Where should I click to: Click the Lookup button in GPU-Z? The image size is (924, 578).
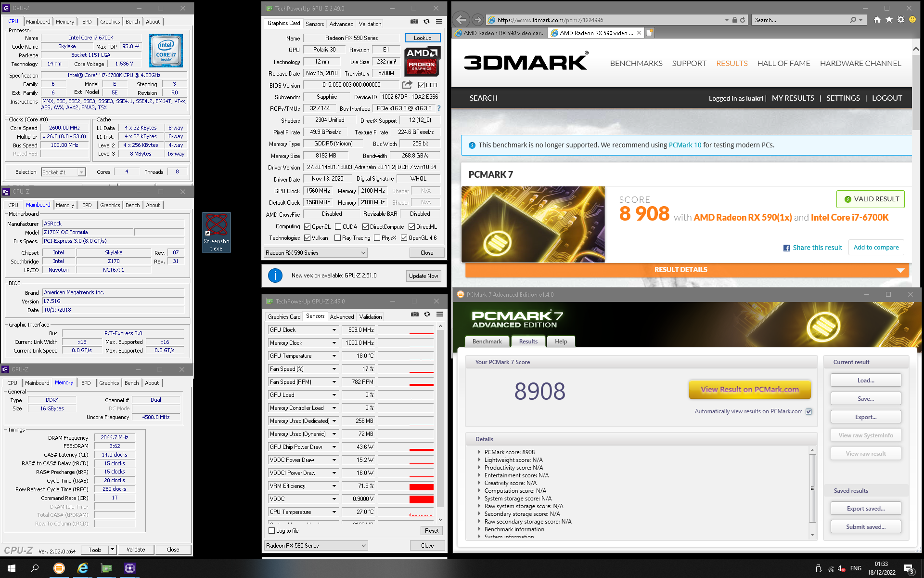(x=422, y=38)
